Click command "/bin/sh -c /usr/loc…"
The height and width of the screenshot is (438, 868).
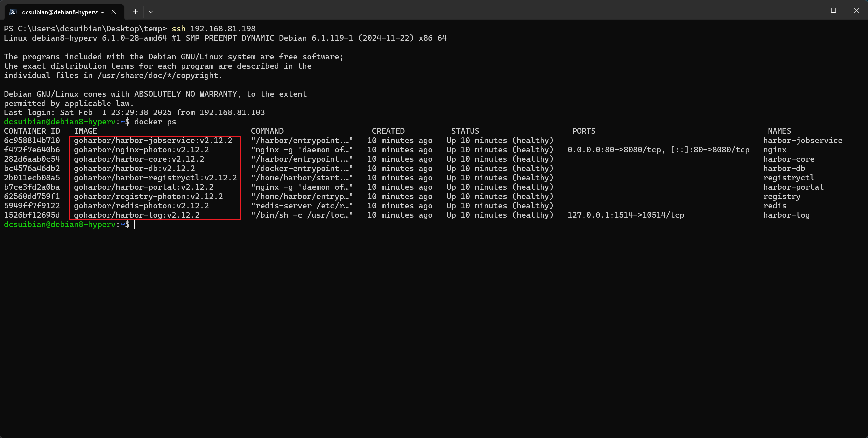[x=302, y=215]
